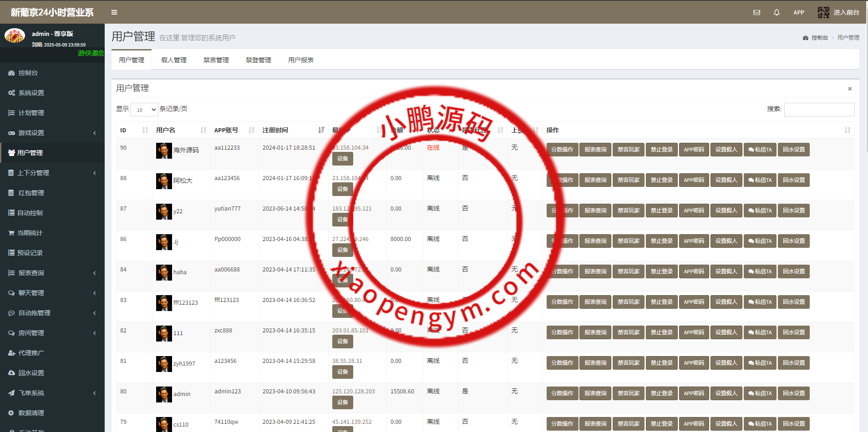Click the hamburger menu toggle icon
868x432 pixels.
[114, 12]
